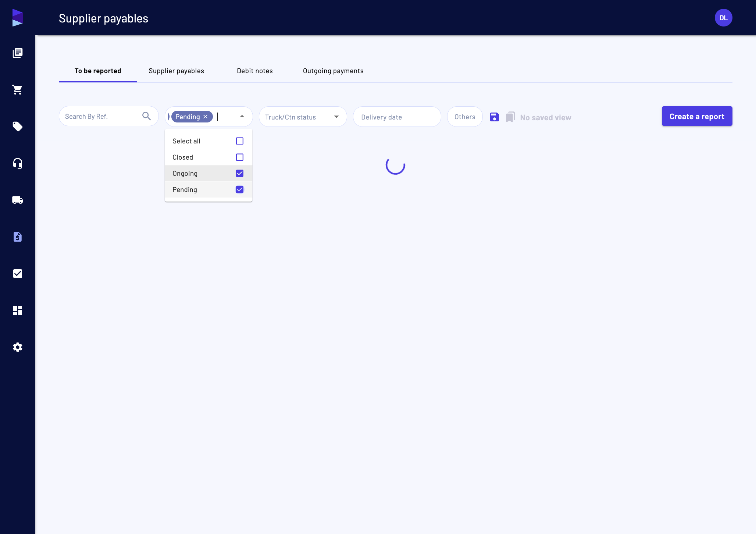The width and height of the screenshot is (756, 534).
Task: Open the library stack sidebar icon
Action: coord(18,53)
